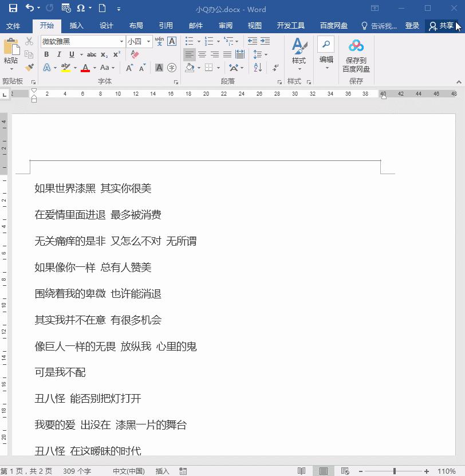The image size is (465, 476).
Task: Apply character border icon
Action: (x=172, y=41)
